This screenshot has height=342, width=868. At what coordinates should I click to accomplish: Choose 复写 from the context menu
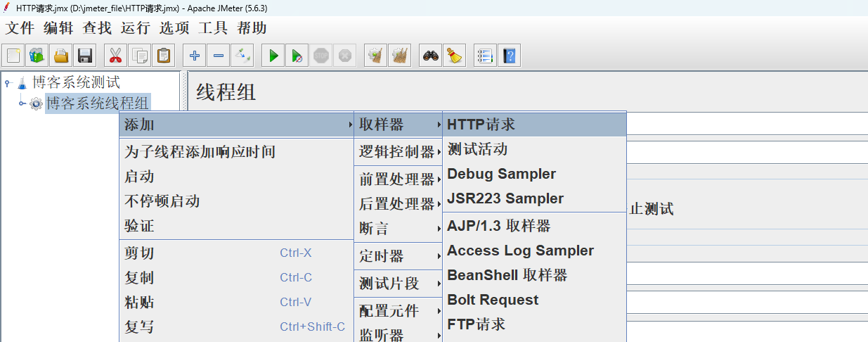tap(236, 327)
